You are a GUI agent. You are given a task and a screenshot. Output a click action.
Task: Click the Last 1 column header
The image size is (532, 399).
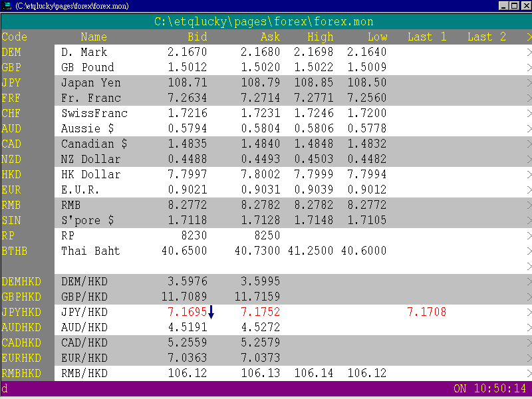click(x=427, y=37)
